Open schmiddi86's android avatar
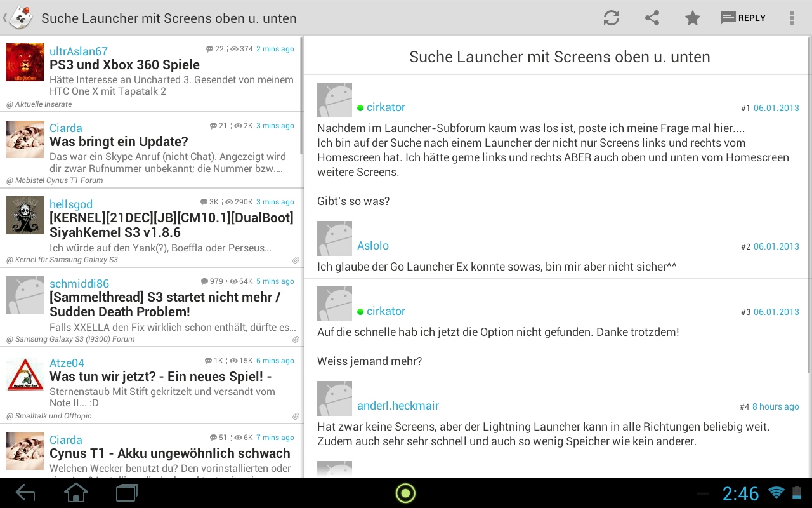The height and width of the screenshot is (508, 812). pos(25,295)
